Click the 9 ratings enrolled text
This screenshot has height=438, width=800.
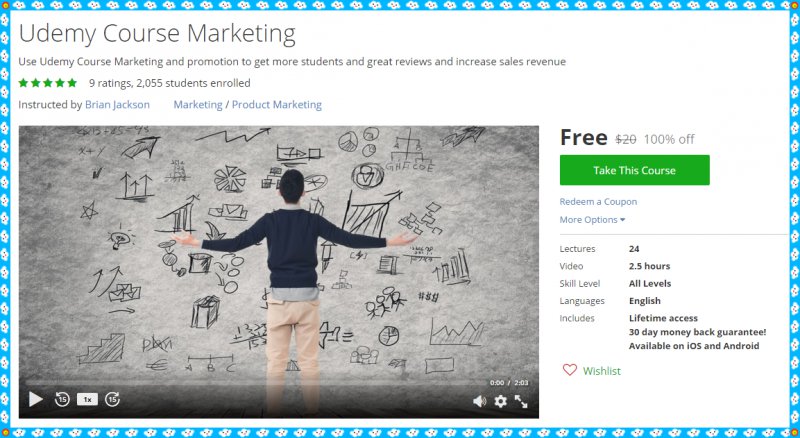point(169,83)
